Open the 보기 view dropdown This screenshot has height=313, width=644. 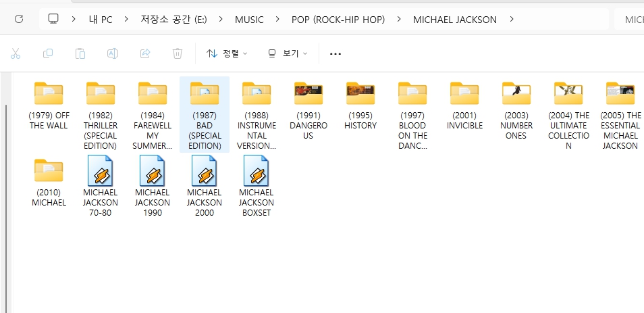tap(288, 53)
